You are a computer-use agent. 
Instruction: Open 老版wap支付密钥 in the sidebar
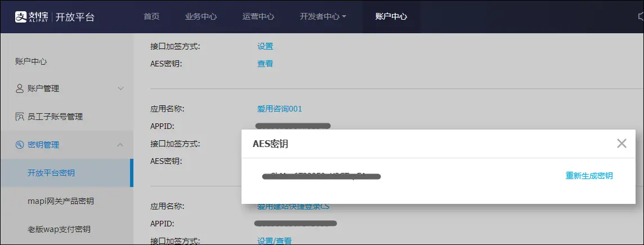(59, 229)
